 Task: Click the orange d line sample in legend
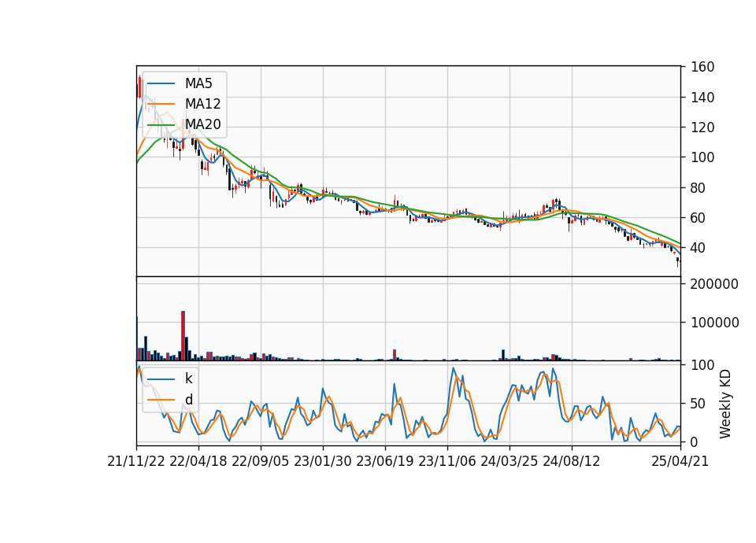pos(161,400)
